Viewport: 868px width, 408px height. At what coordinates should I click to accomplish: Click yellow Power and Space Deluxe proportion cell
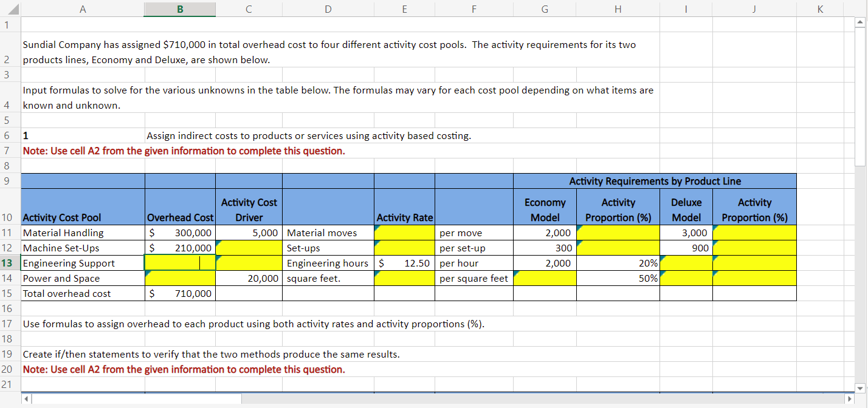coord(754,278)
